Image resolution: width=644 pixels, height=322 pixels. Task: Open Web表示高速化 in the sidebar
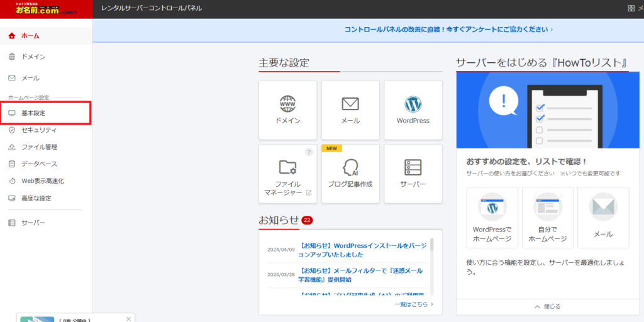(x=46, y=180)
